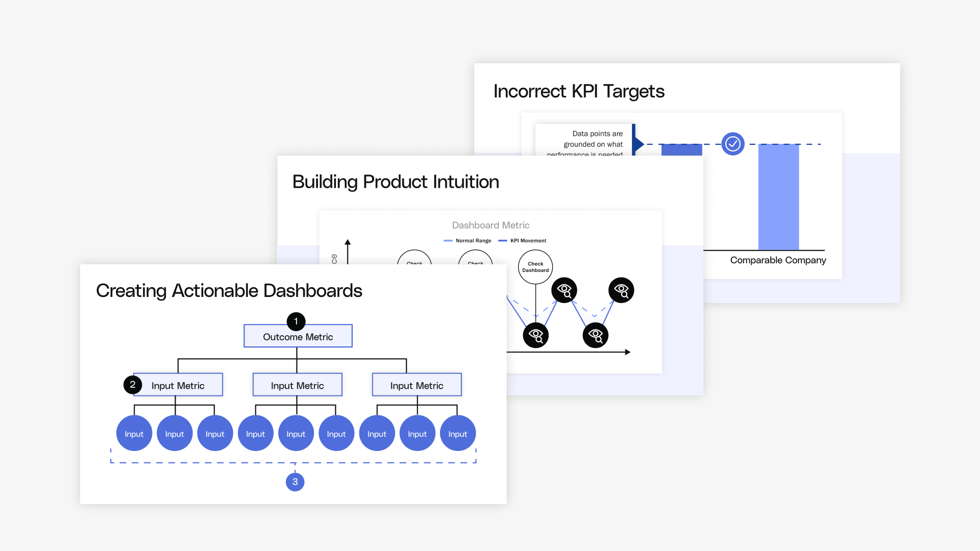The image size is (980, 551).
Task: Click the eye icon at the second chart peak
Action: tap(621, 290)
